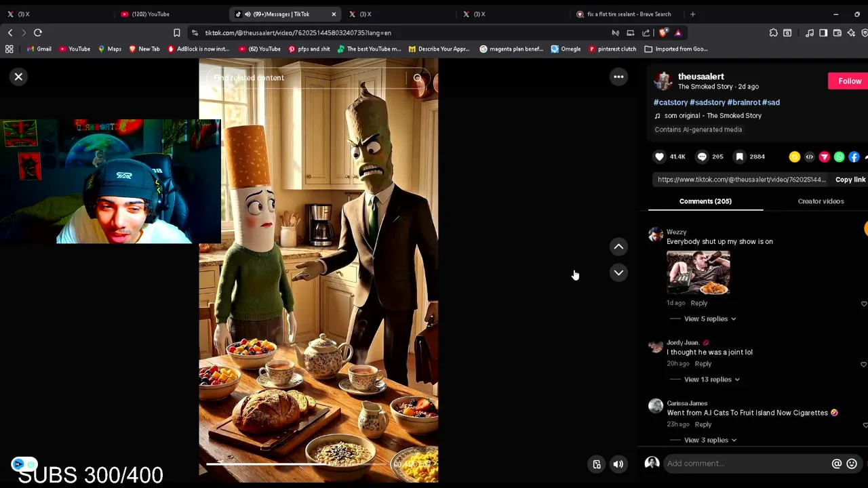This screenshot has height=488, width=868.
Task: Like Wezzy's comment heart
Action: (x=863, y=304)
